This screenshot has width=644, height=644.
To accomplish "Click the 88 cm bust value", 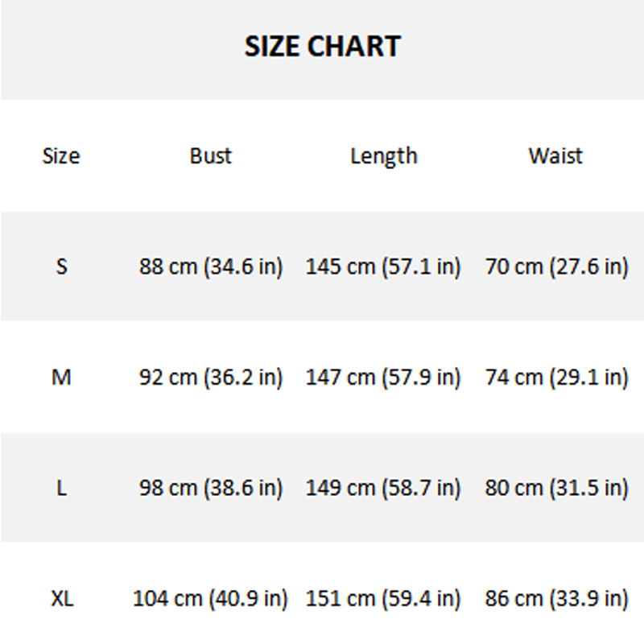I will click(x=211, y=266).
